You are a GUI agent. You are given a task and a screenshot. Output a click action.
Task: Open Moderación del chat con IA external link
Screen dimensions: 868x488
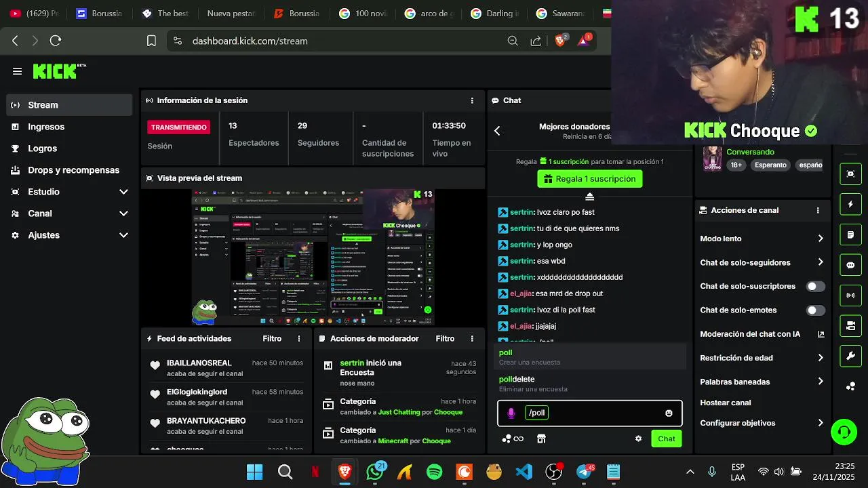point(821,334)
